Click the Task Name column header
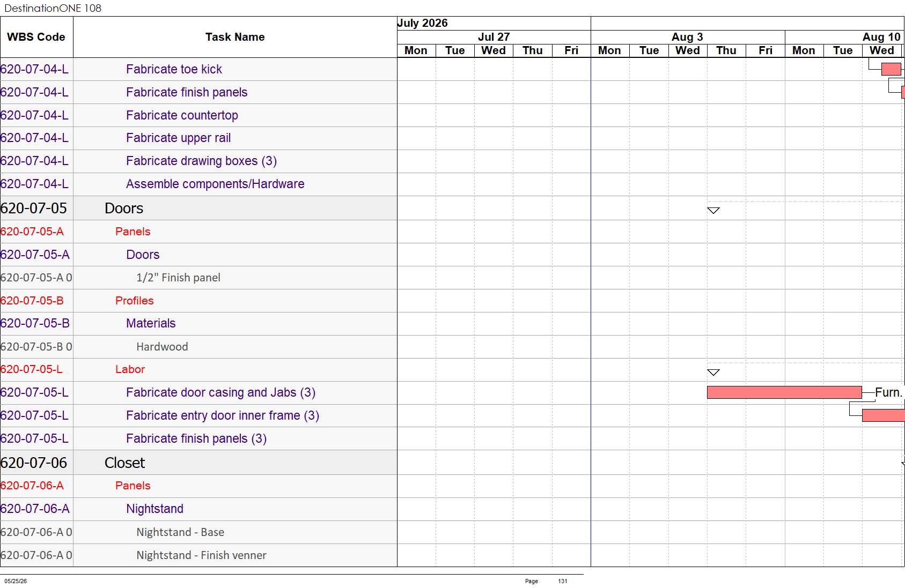905x588 pixels. click(x=235, y=37)
